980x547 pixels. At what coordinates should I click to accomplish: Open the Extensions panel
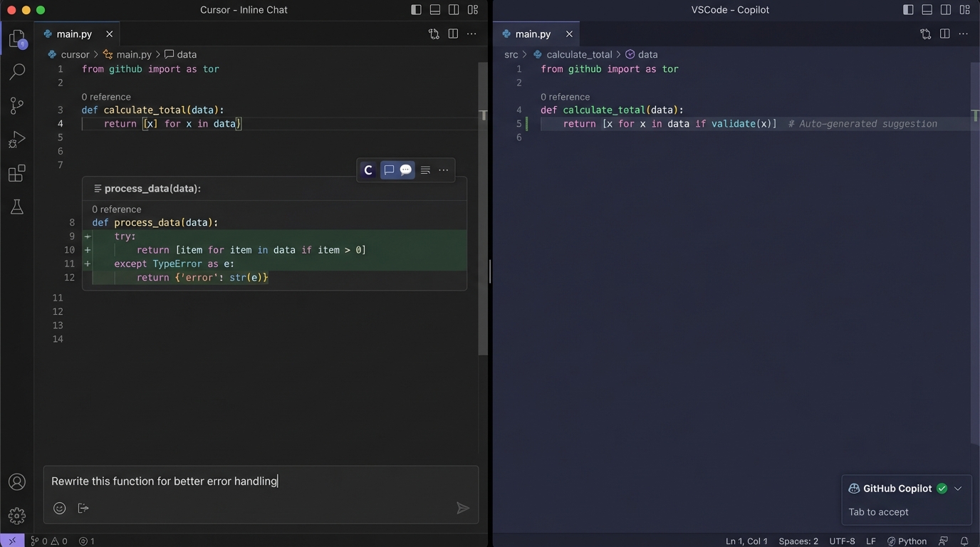16,172
